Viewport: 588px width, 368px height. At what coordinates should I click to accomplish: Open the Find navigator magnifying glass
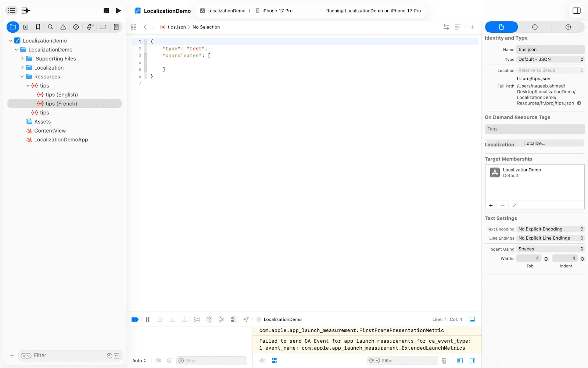(x=50, y=27)
